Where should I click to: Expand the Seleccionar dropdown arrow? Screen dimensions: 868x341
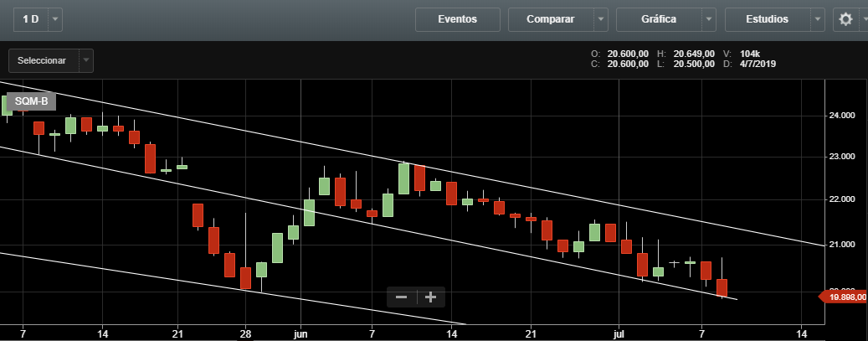click(x=86, y=60)
